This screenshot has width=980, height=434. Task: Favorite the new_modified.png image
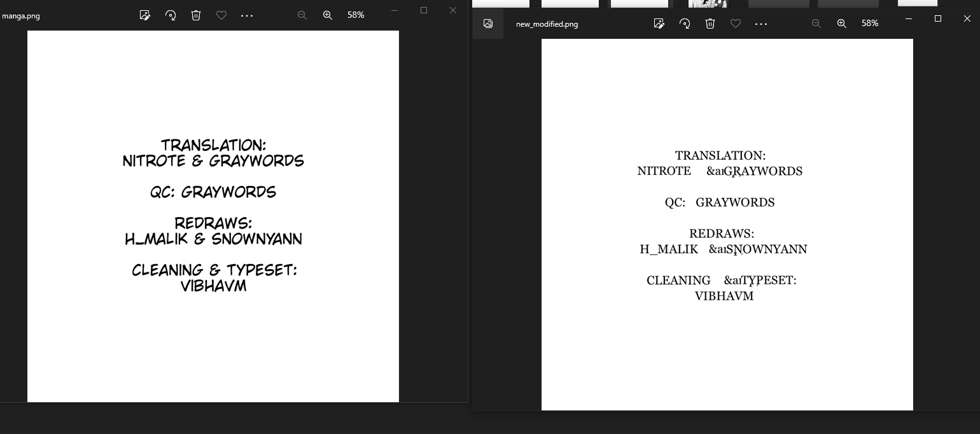(x=736, y=24)
